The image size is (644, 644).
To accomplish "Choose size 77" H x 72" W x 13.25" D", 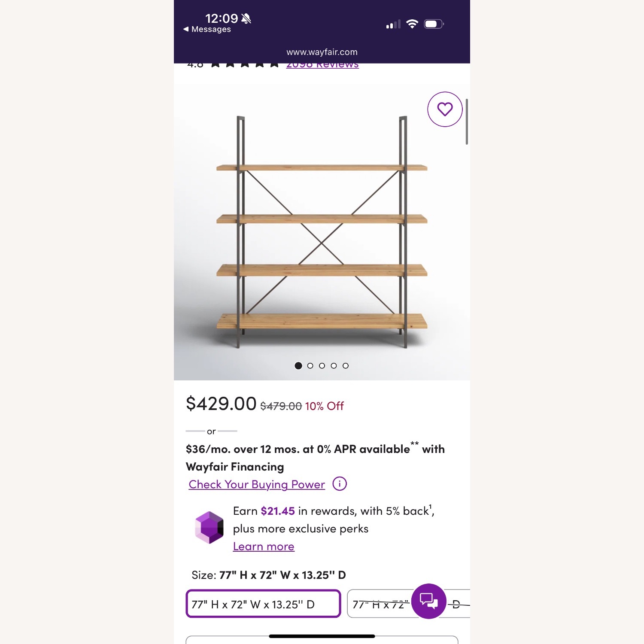I will pyautogui.click(x=263, y=604).
